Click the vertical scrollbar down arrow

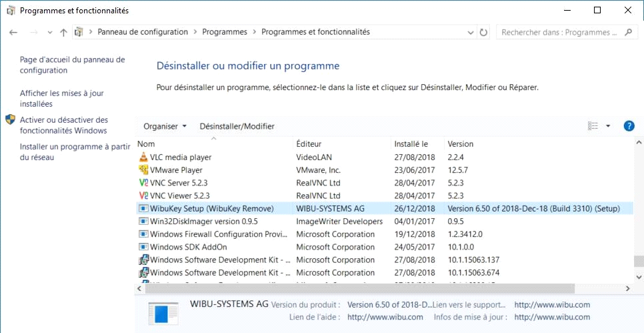click(x=638, y=277)
